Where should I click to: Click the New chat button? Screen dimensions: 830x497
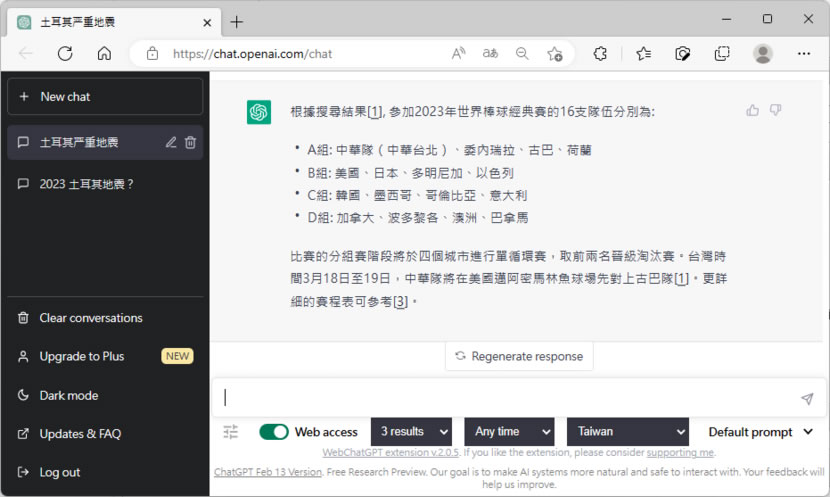pos(105,96)
